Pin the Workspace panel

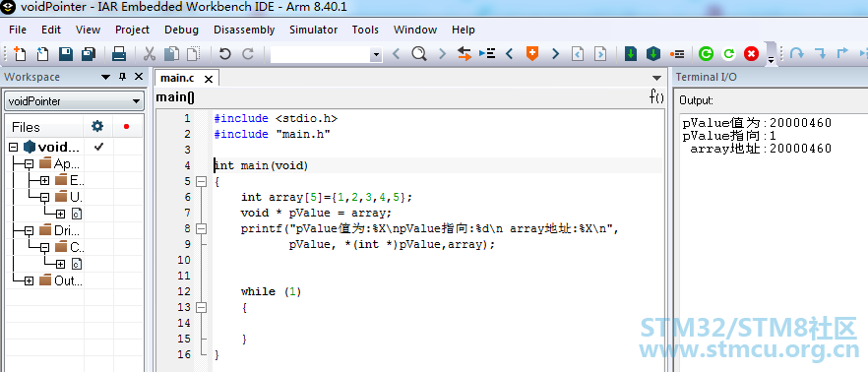point(123,77)
